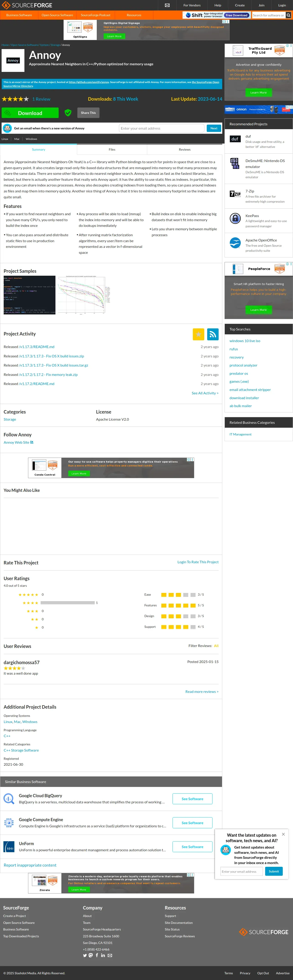This screenshot has width=293, height=980.
Task: Click the popup newsletter email field
Action: (241, 871)
